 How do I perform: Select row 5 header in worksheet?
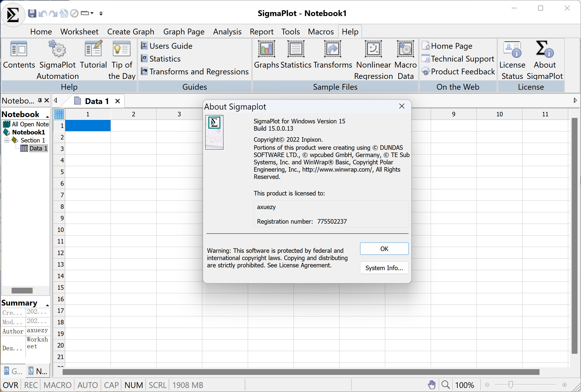59,172
